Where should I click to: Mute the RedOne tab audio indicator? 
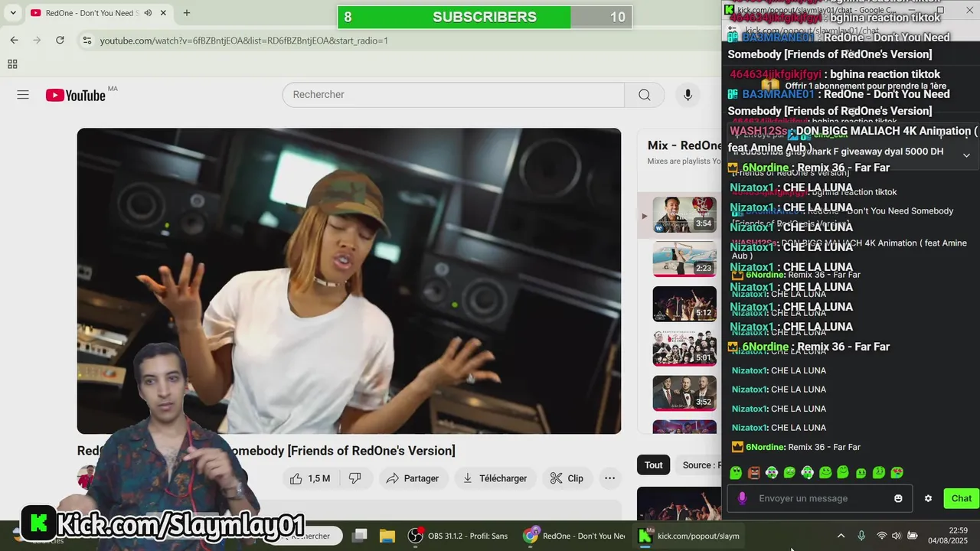(x=148, y=13)
